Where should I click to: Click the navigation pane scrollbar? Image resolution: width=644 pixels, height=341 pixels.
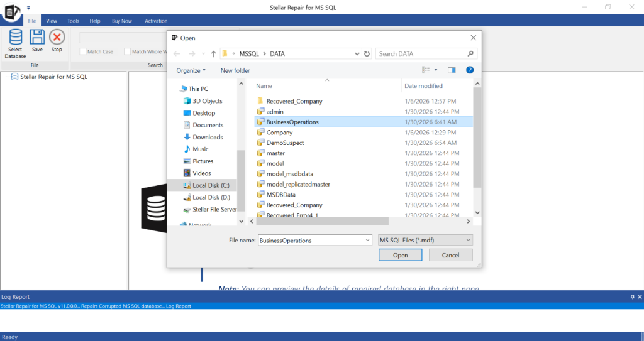pyautogui.click(x=241, y=181)
